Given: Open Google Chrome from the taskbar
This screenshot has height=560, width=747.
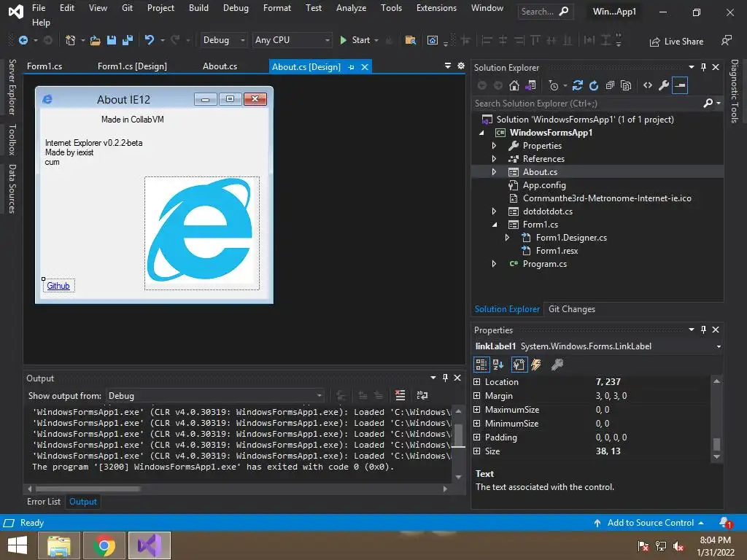Looking at the screenshot, I should coord(104,545).
